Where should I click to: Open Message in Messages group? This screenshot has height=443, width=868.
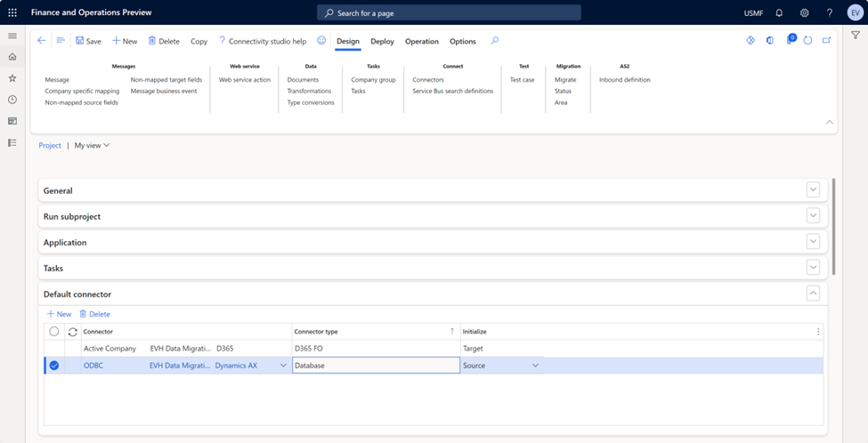[x=57, y=80]
